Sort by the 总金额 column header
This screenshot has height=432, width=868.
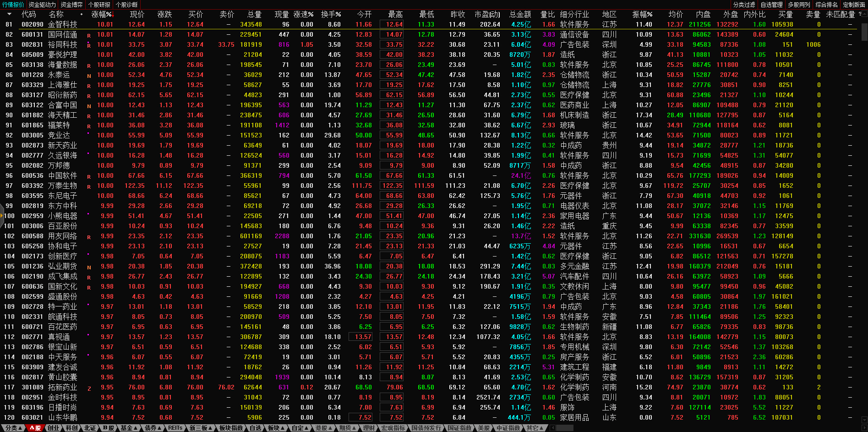(x=520, y=15)
